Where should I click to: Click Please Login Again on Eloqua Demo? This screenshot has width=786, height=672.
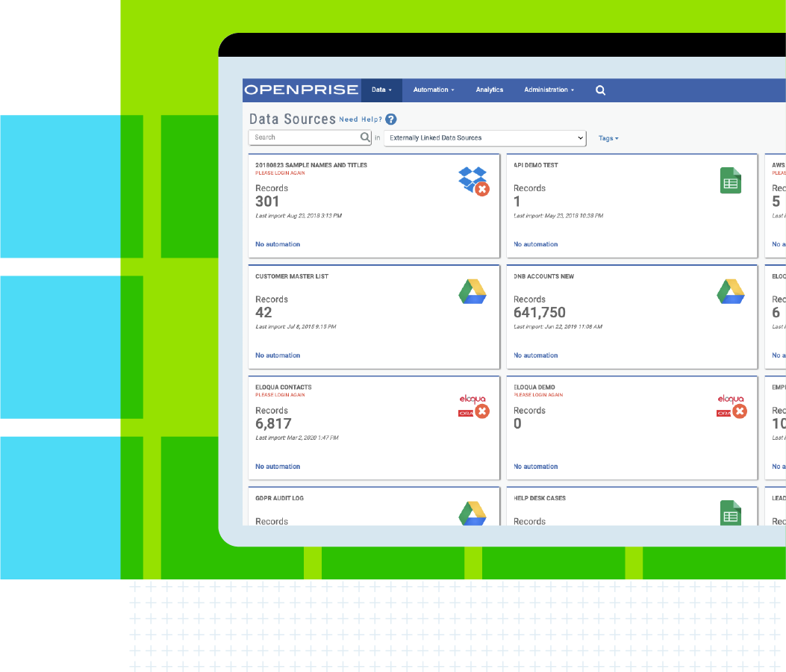pos(538,395)
